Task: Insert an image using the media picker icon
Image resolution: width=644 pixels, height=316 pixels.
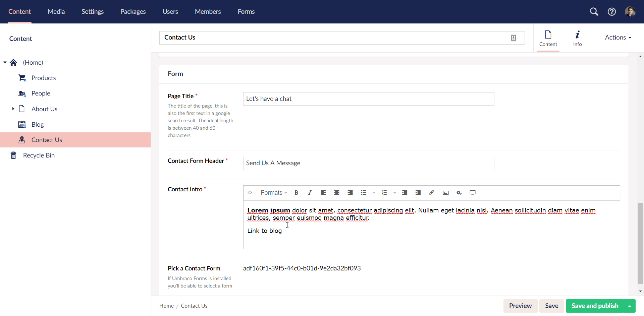Action: pos(446,193)
